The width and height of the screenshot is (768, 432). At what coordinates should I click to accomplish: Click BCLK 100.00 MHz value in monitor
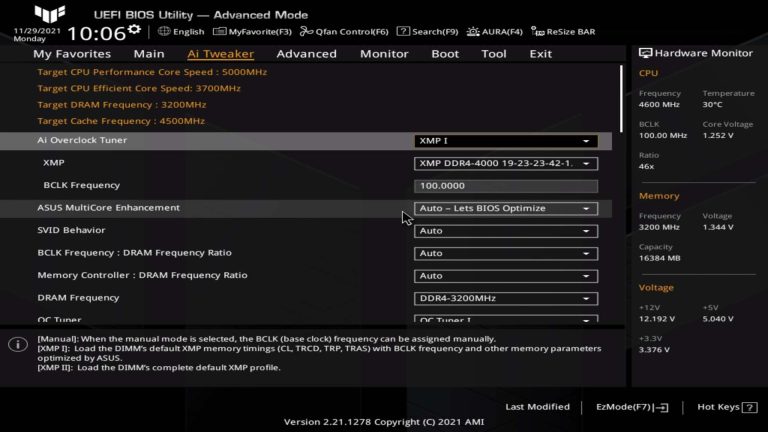click(663, 136)
